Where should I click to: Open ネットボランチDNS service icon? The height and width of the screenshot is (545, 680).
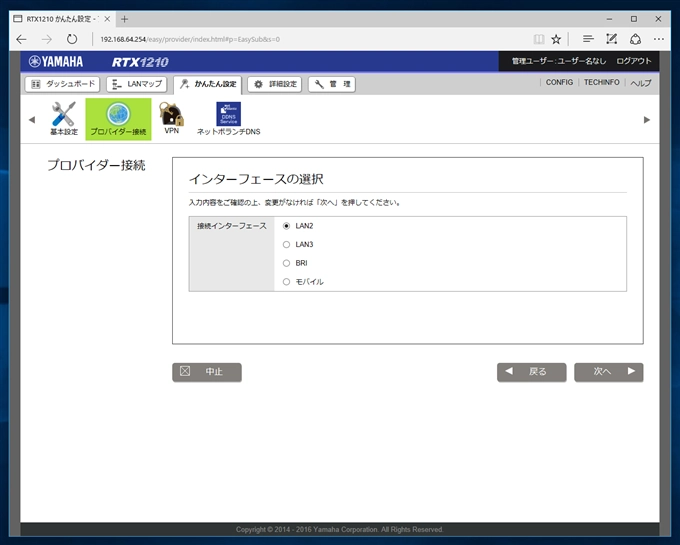coord(229,119)
